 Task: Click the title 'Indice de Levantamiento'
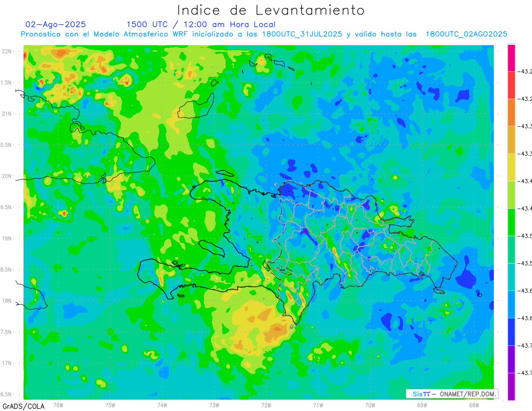(x=271, y=10)
